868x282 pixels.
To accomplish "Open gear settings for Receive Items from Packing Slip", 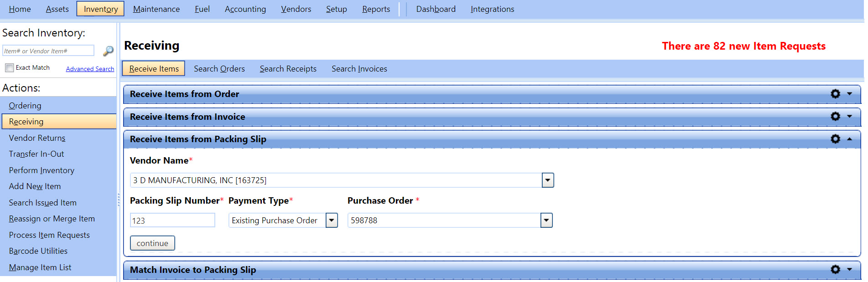I will (835, 139).
